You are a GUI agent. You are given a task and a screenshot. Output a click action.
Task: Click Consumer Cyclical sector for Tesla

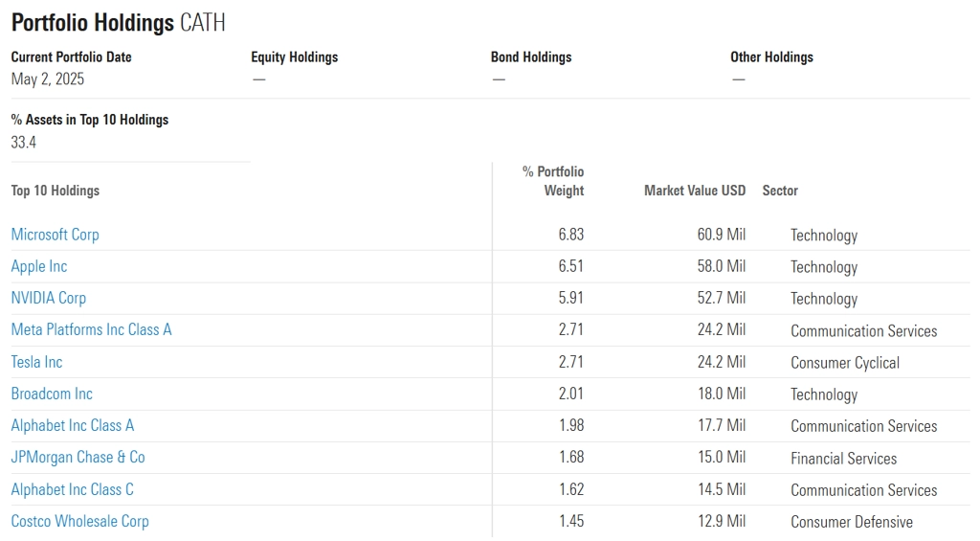845,363
